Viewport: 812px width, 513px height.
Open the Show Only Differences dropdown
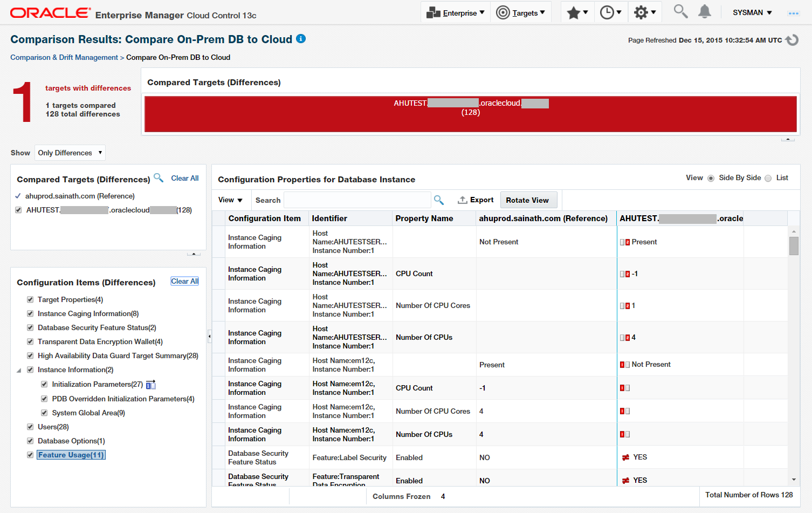coord(70,153)
